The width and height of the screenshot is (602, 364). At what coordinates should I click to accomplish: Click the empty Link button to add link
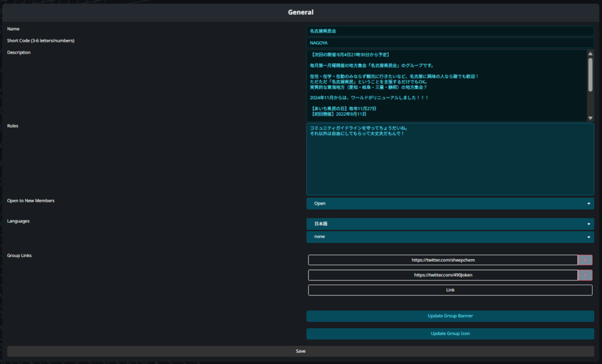coord(450,290)
